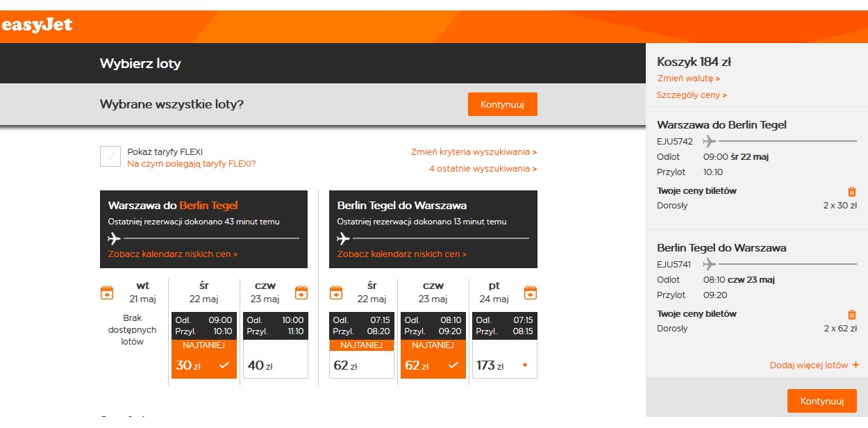Select outbound date tab wt 21 maj
Screen dimensions: 868x428
tap(142, 293)
